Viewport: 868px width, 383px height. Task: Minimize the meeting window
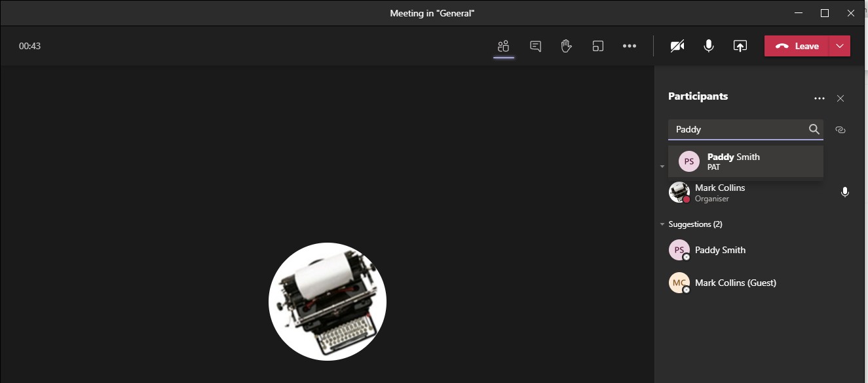[798, 12]
